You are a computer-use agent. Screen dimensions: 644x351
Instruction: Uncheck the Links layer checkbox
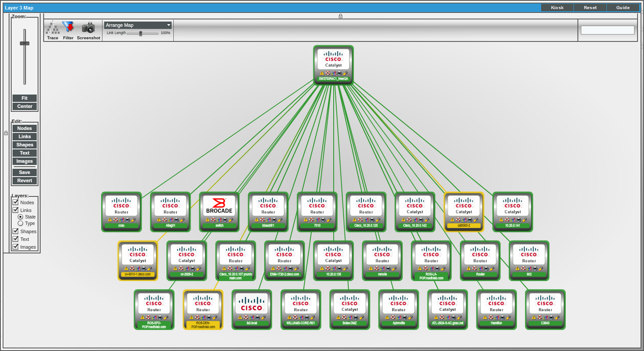(16, 210)
